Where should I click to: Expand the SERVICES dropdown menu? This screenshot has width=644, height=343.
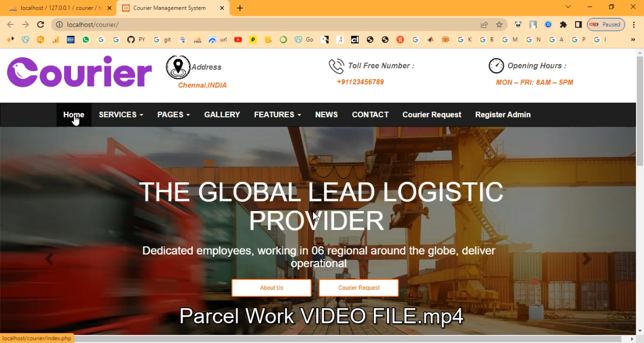tap(121, 115)
